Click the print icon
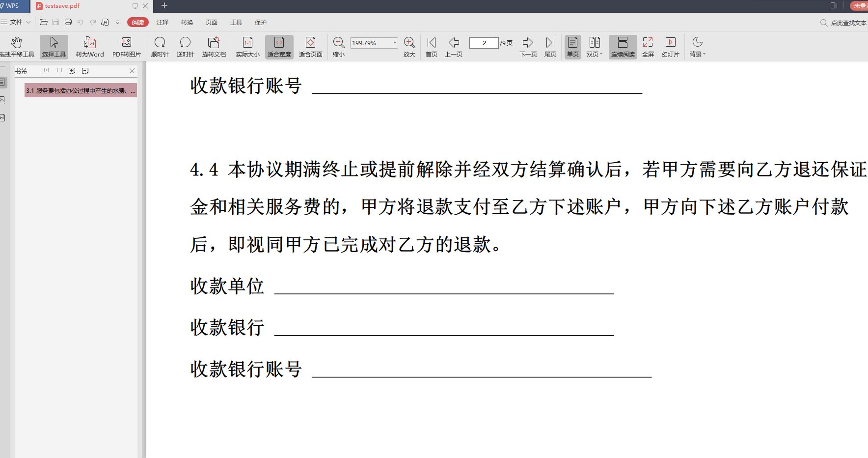Viewport: 868px width, 458px height. pyautogui.click(x=68, y=22)
